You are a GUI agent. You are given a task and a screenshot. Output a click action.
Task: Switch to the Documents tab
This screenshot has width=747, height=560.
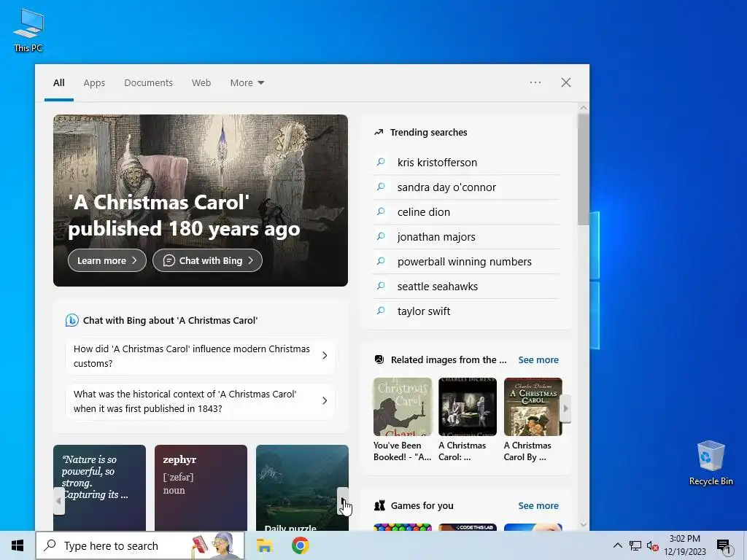click(x=148, y=83)
